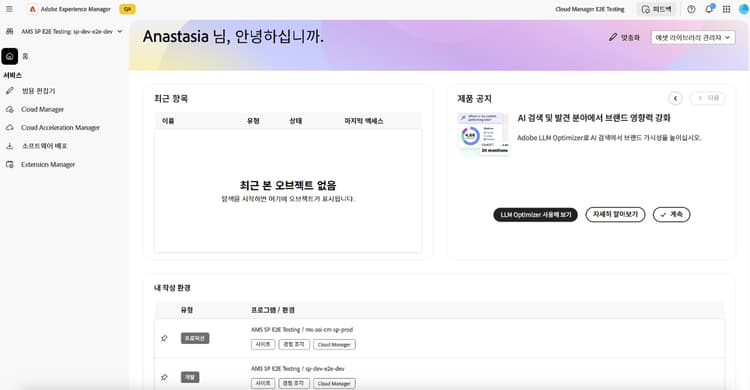750x390 pixels.
Task: Select the black Home icon in sidebar
Action: click(10, 56)
